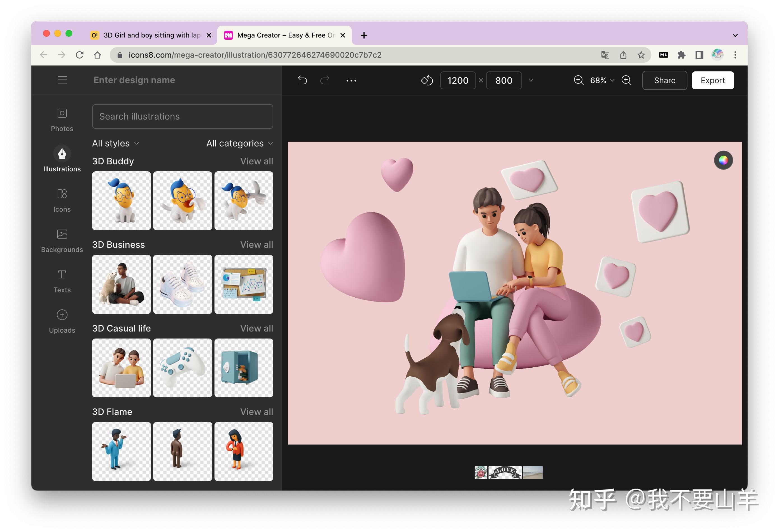Open the Backgrounds panel
This screenshot has height=532, width=779.
[x=62, y=240]
